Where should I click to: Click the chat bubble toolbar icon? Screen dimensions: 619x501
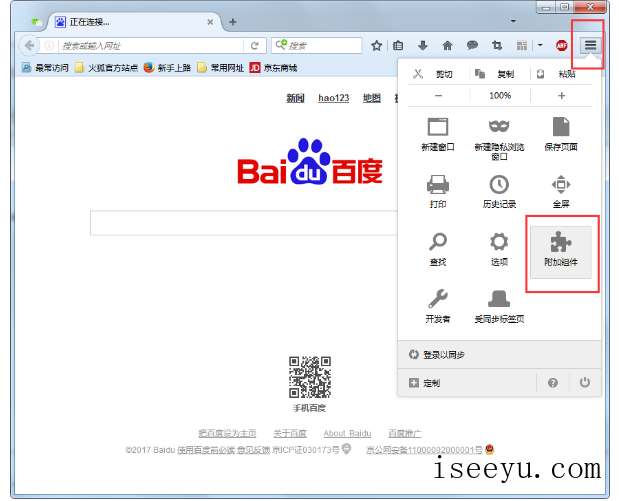(x=472, y=45)
